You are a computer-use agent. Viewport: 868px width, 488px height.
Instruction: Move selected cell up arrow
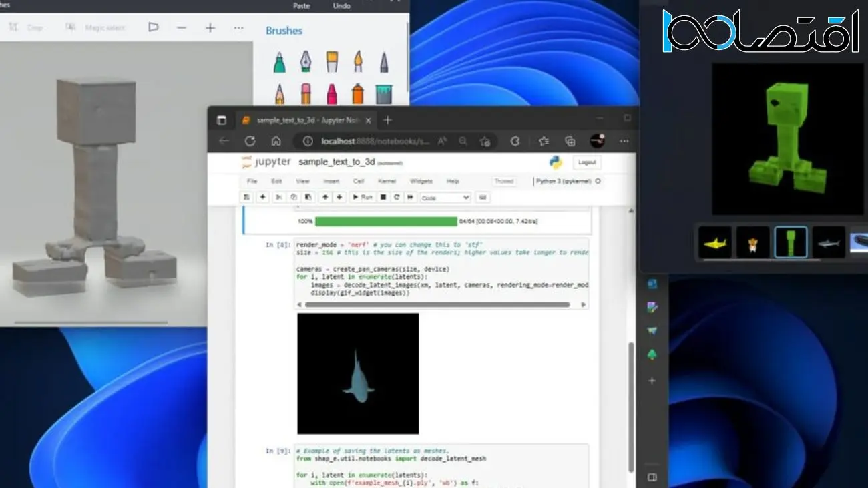pyautogui.click(x=325, y=198)
